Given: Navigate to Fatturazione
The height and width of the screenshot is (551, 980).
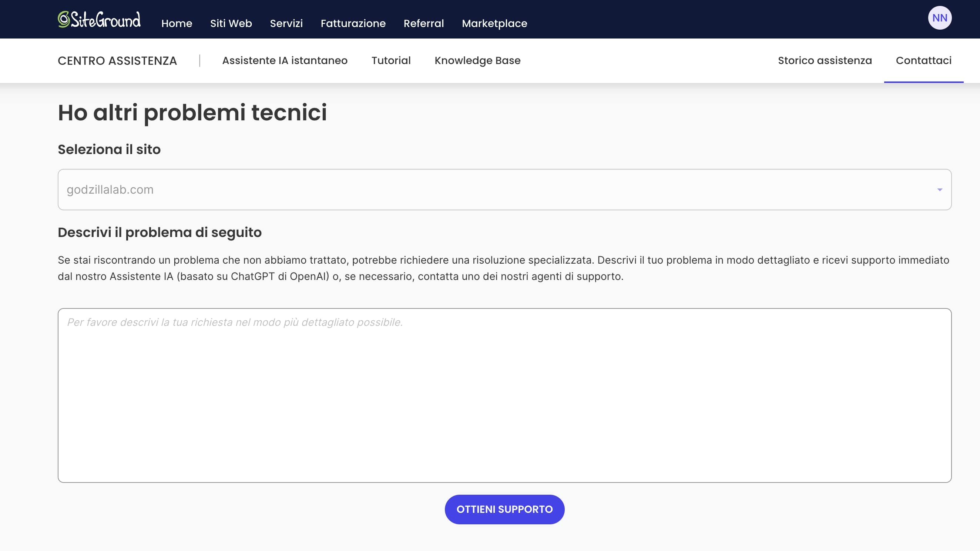Looking at the screenshot, I should coord(353,23).
